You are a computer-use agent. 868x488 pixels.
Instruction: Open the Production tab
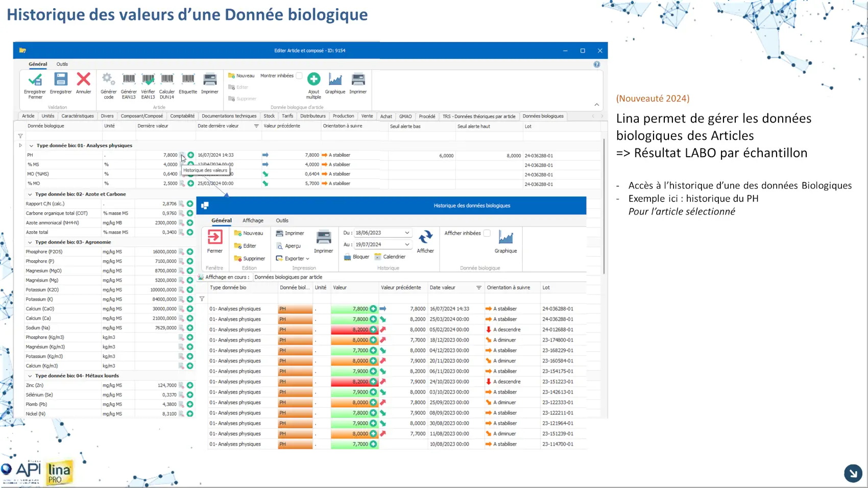coord(343,116)
